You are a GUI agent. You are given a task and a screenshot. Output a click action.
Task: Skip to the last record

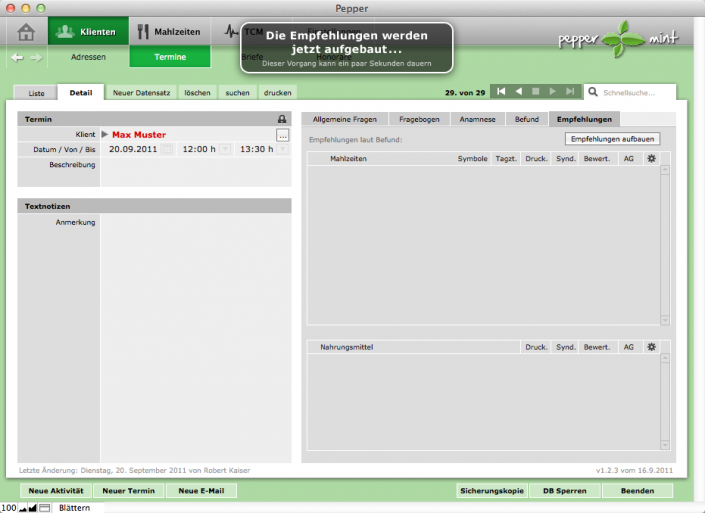point(570,92)
